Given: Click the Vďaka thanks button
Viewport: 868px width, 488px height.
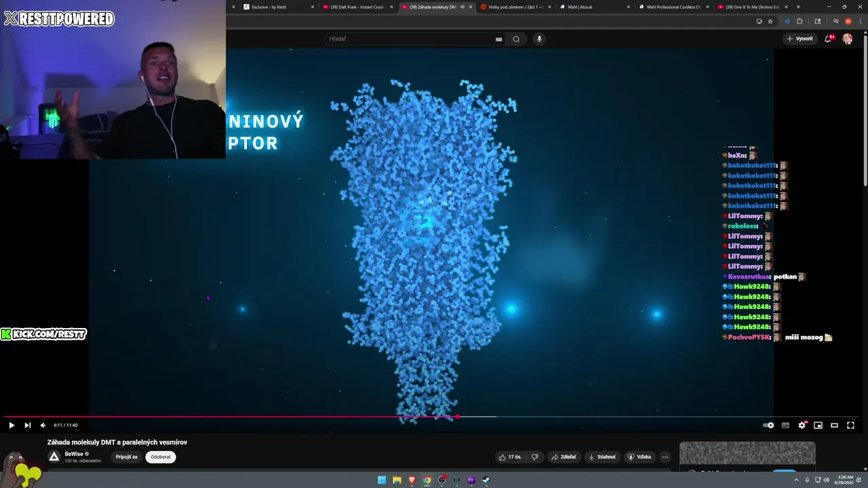Looking at the screenshot, I should pos(639,457).
